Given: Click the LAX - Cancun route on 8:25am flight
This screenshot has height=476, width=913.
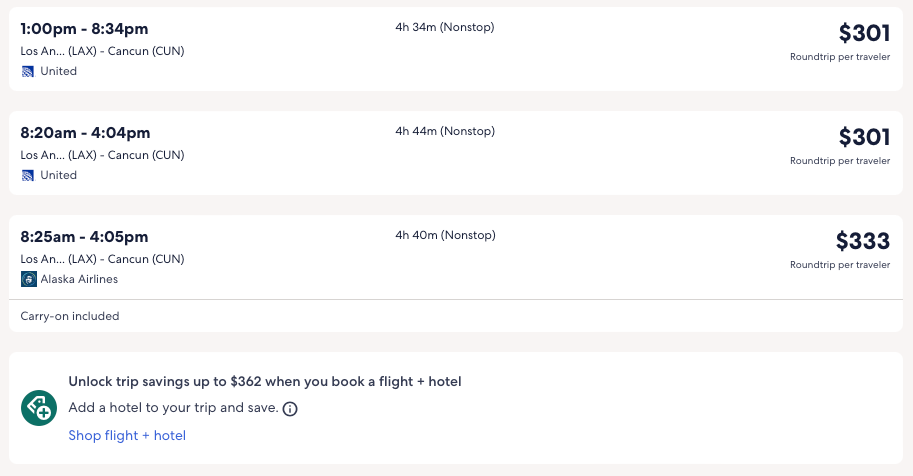Looking at the screenshot, I should pos(102,259).
